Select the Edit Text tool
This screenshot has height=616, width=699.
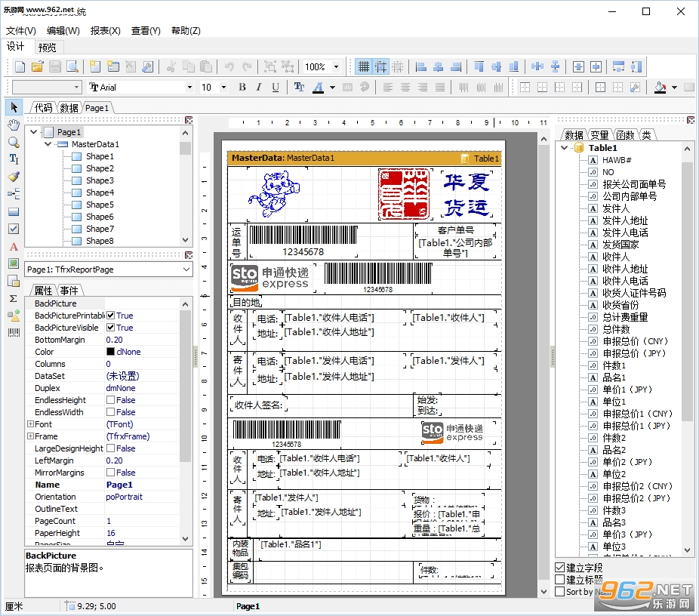coord(14,159)
